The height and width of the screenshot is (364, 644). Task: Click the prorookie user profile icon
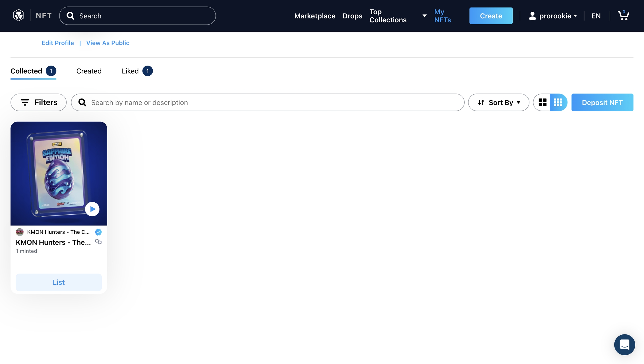tap(532, 16)
